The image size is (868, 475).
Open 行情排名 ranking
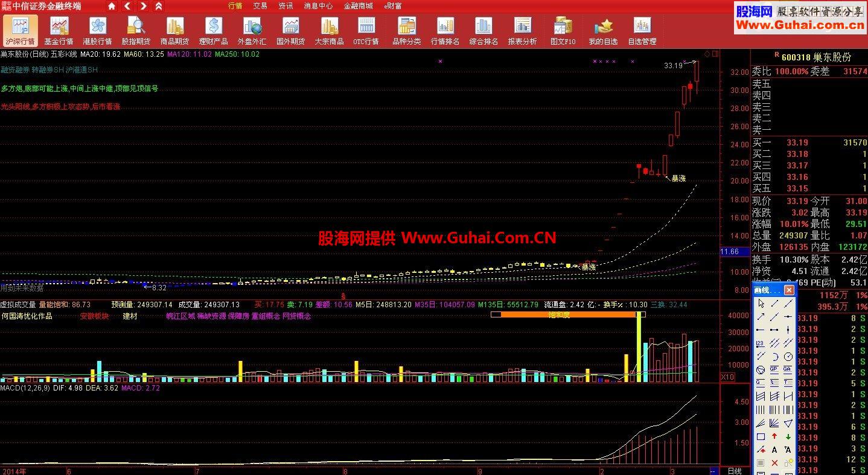(445, 31)
